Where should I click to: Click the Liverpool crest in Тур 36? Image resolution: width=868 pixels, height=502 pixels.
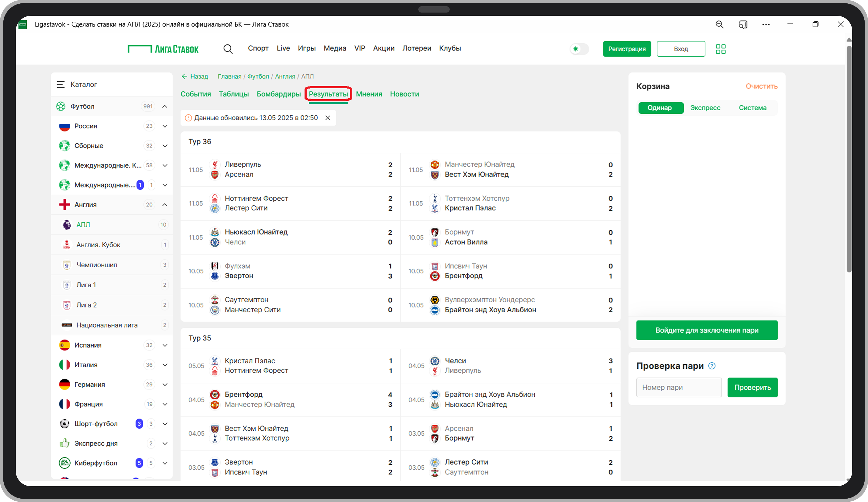coord(215,164)
